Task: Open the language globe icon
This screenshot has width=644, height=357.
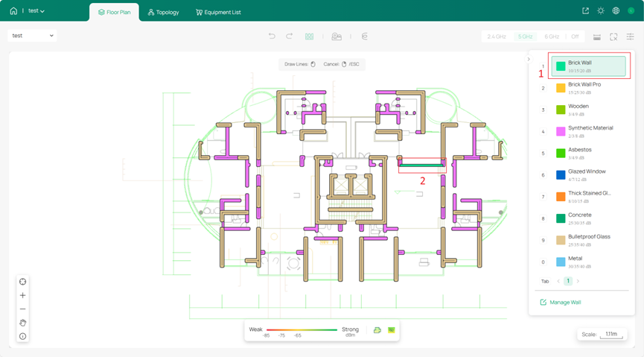Action: pos(616,10)
